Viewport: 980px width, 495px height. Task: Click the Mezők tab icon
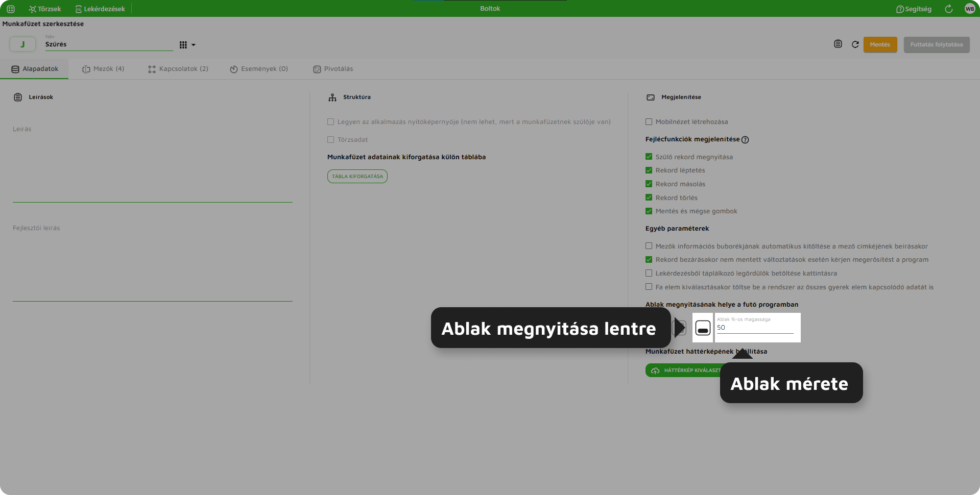click(x=86, y=69)
